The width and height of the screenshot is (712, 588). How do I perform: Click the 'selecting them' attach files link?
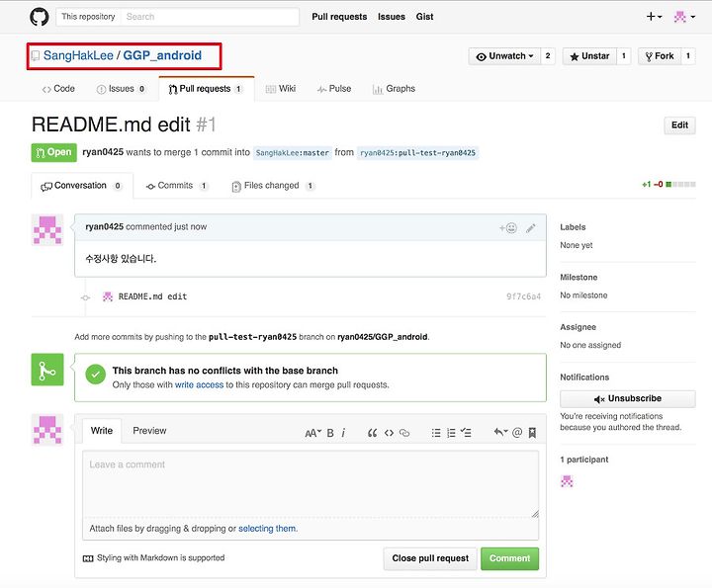click(x=267, y=529)
